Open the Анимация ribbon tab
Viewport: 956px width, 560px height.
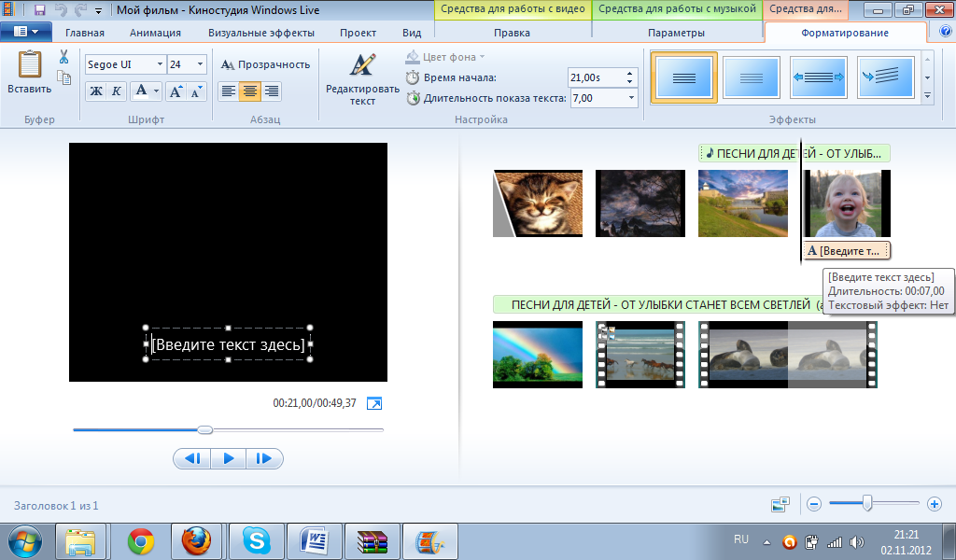tap(155, 33)
